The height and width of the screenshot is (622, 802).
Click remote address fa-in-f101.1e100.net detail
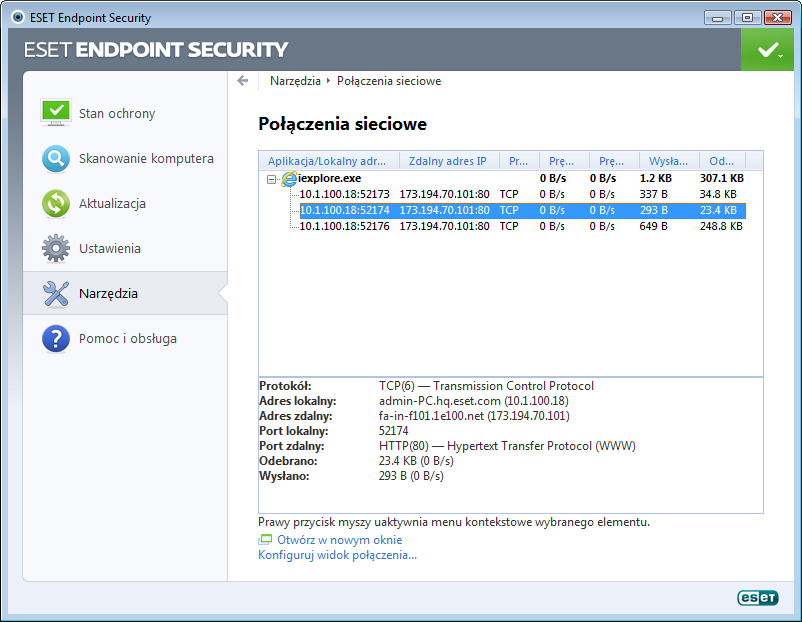pyautogui.click(x=474, y=416)
